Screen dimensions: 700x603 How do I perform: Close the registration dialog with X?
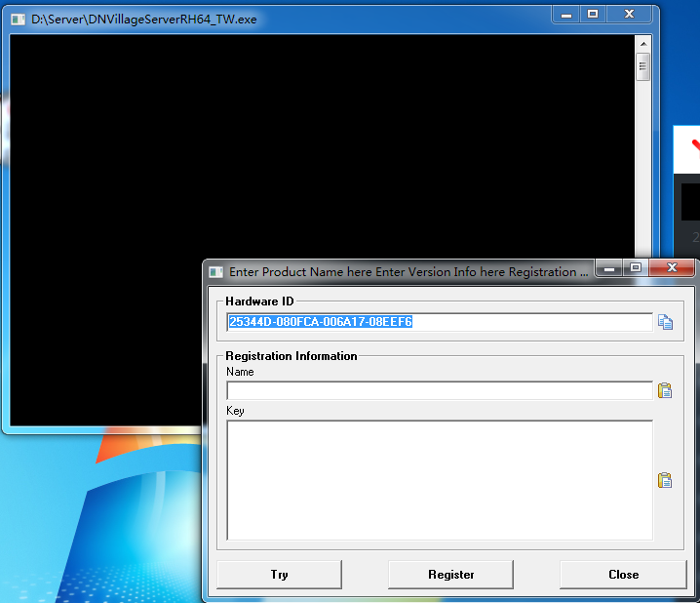[x=672, y=268]
